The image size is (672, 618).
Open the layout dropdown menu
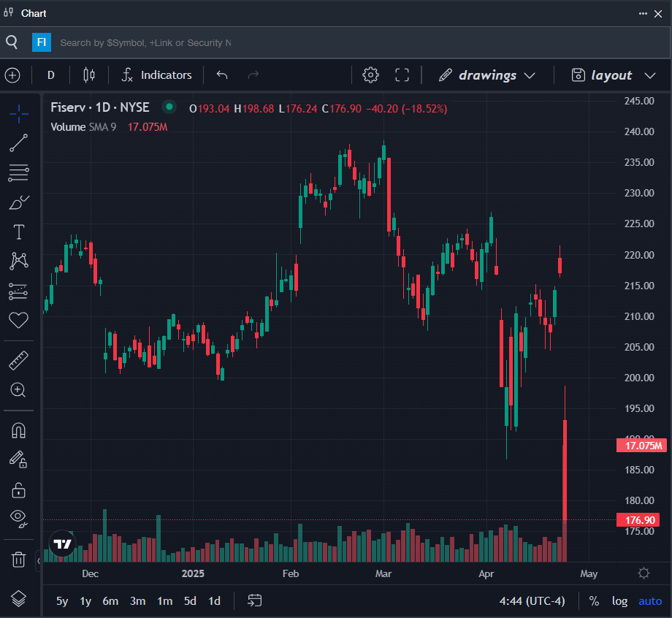(x=612, y=75)
